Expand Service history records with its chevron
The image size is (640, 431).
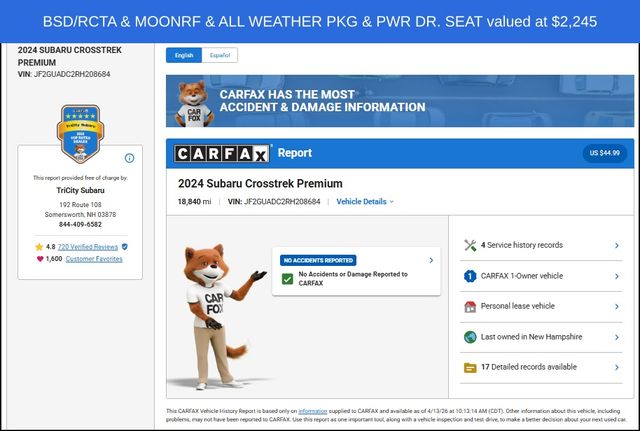pyautogui.click(x=617, y=245)
